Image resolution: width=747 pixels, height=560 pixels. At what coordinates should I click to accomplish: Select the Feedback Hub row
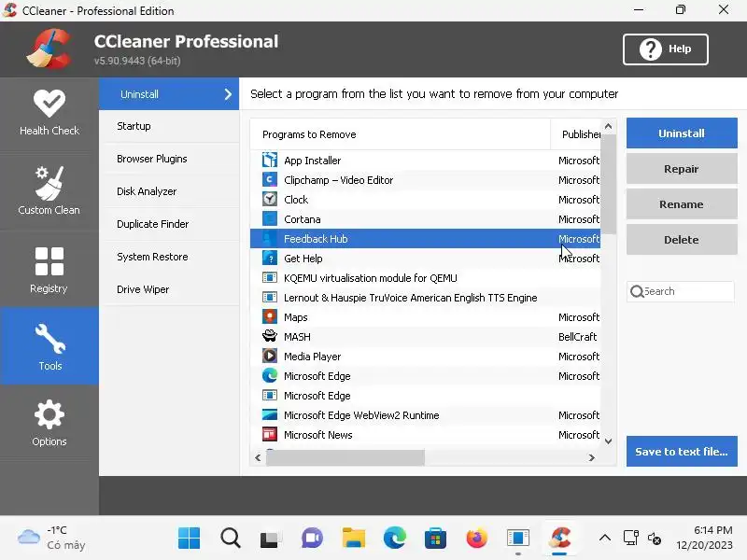[x=425, y=239]
